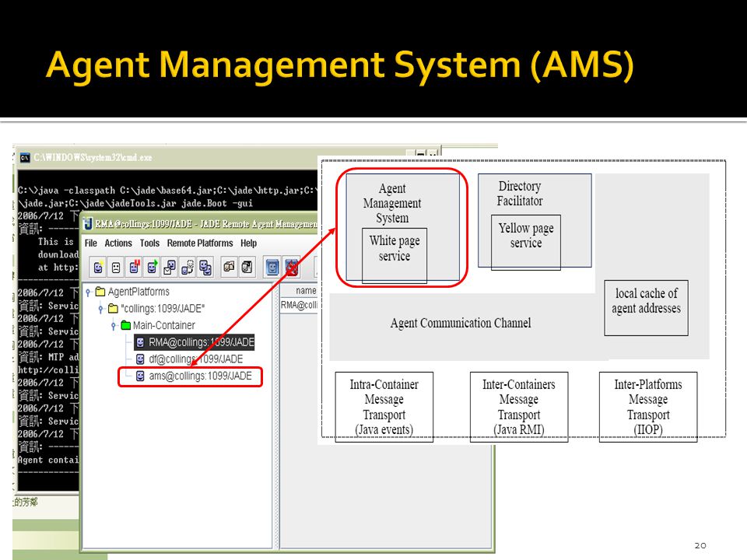Click the Load Agent toolbar icon
This screenshot has height=560, width=747.
[x=229, y=267]
